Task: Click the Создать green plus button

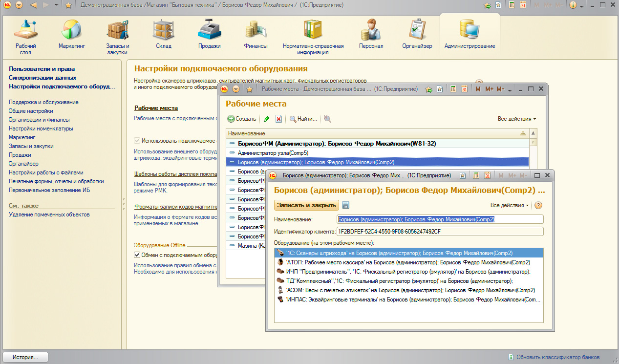Action: 242,119
